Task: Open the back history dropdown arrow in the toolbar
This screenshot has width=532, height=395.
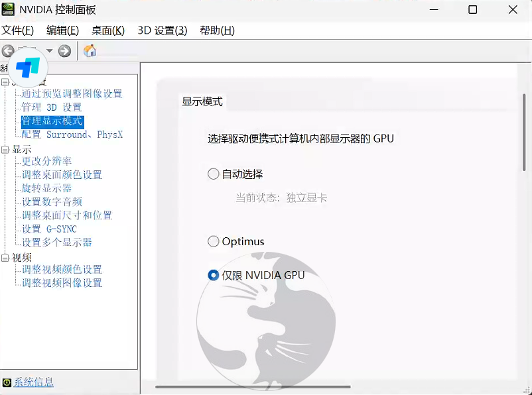Action: click(x=50, y=51)
